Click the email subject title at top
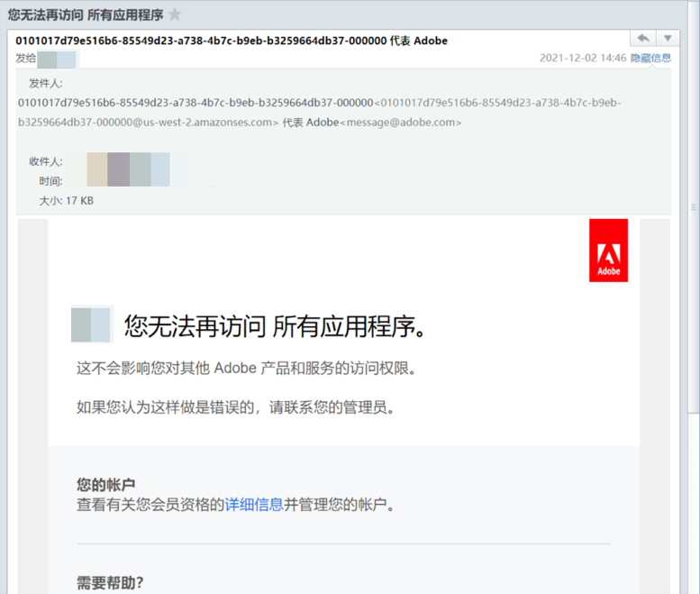This screenshot has height=594, width=700. 86,14
